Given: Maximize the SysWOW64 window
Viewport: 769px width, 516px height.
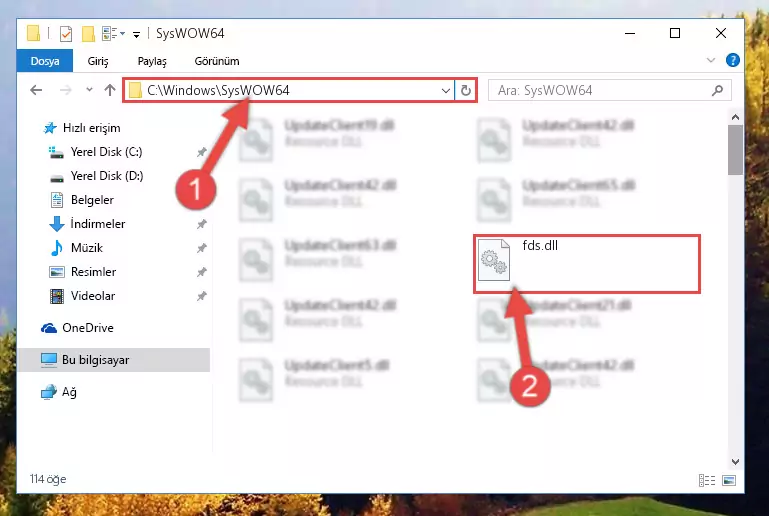Looking at the screenshot, I should tap(675, 33).
